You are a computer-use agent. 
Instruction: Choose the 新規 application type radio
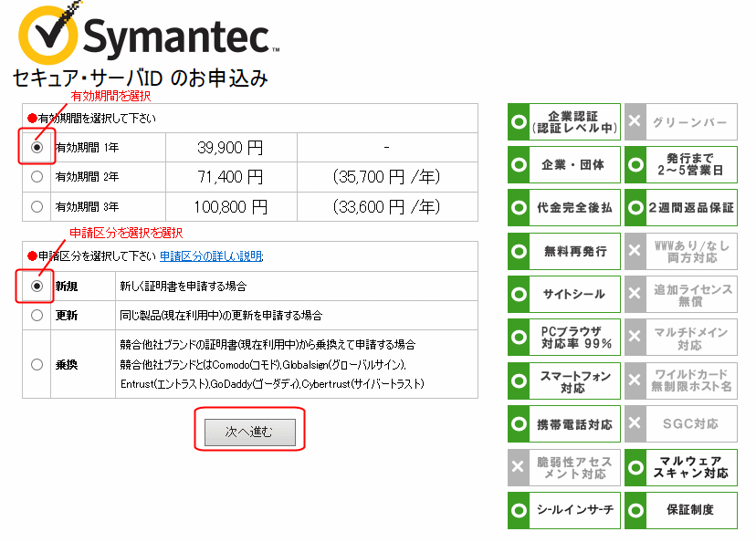(37, 287)
